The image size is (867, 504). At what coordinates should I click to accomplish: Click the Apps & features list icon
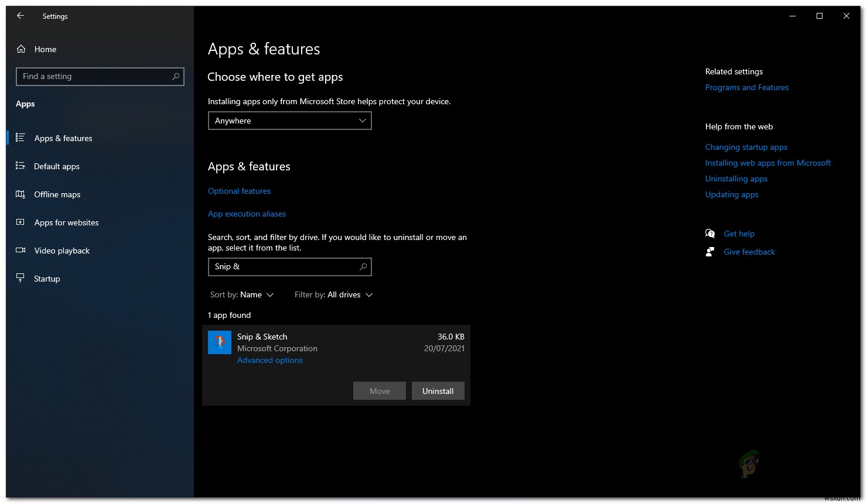click(x=20, y=138)
